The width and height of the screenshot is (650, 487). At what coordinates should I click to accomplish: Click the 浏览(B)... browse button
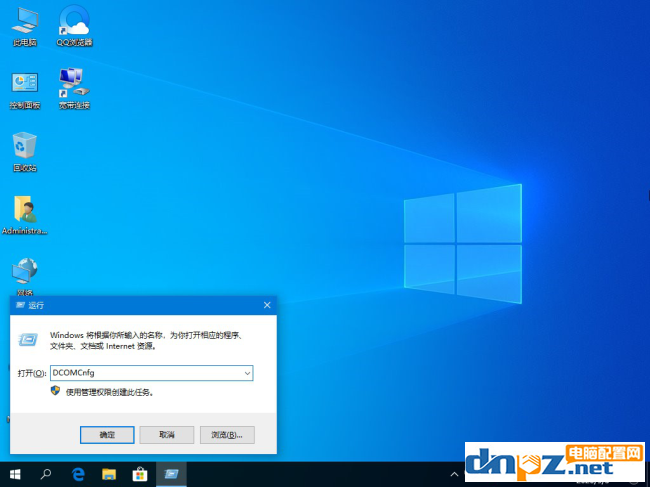[x=227, y=435]
